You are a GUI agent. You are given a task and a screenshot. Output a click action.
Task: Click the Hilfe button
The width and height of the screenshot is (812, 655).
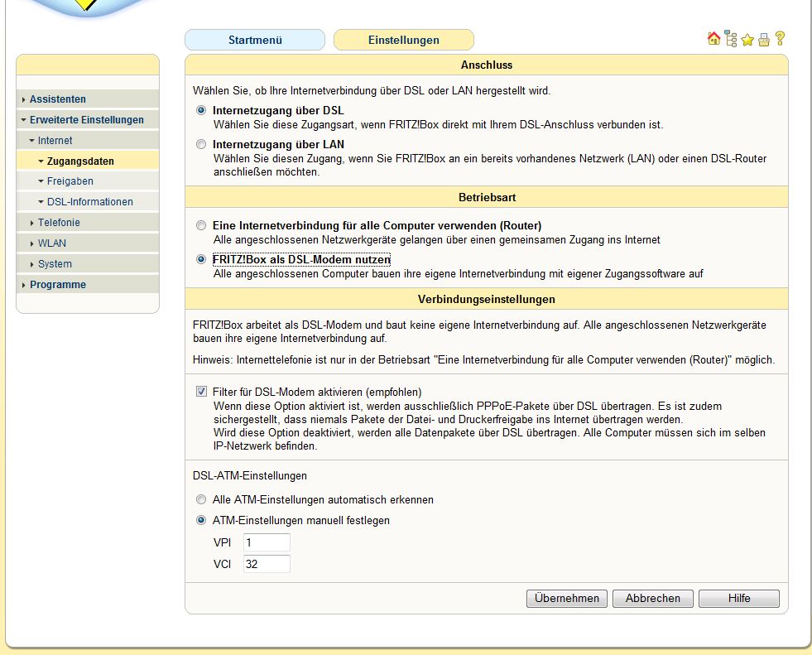click(739, 599)
